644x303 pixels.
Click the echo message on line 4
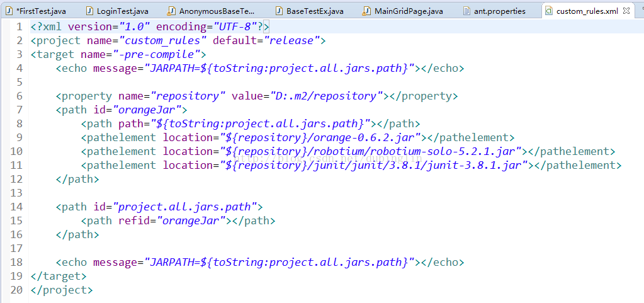[x=279, y=68]
